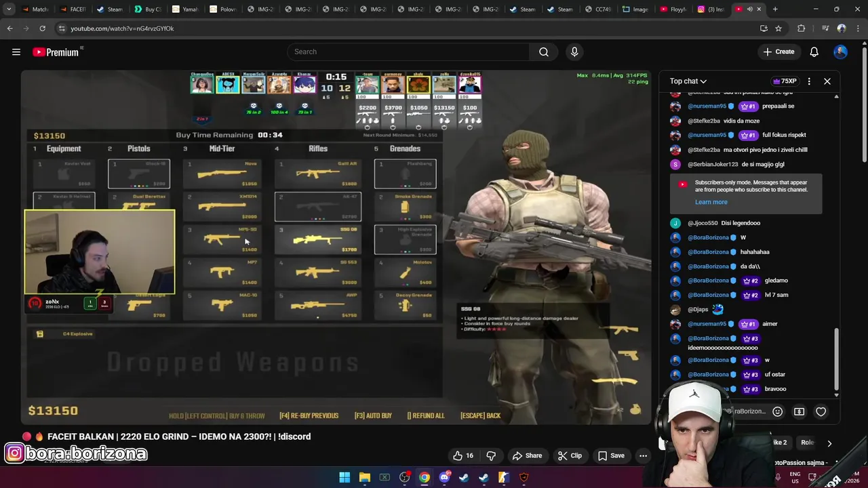Bookmark this page with star icon
The image size is (868, 488).
(x=778, y=28)
